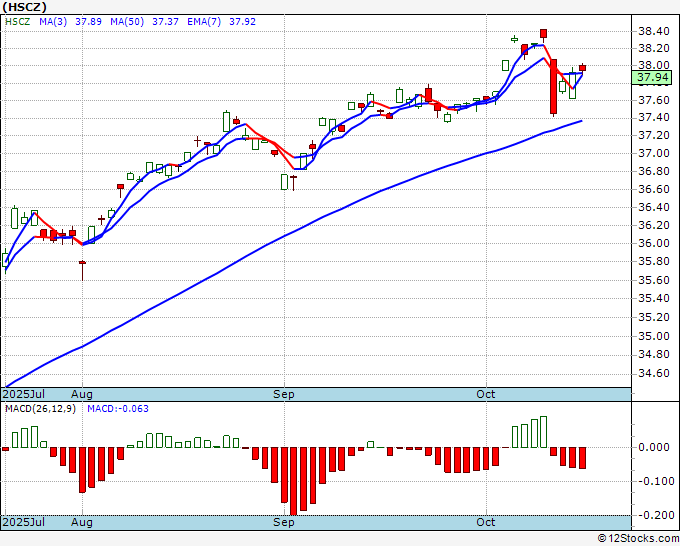Click the MA(50) legend label
The height and width of the screenshot is (546, 680).
(127, 22)
